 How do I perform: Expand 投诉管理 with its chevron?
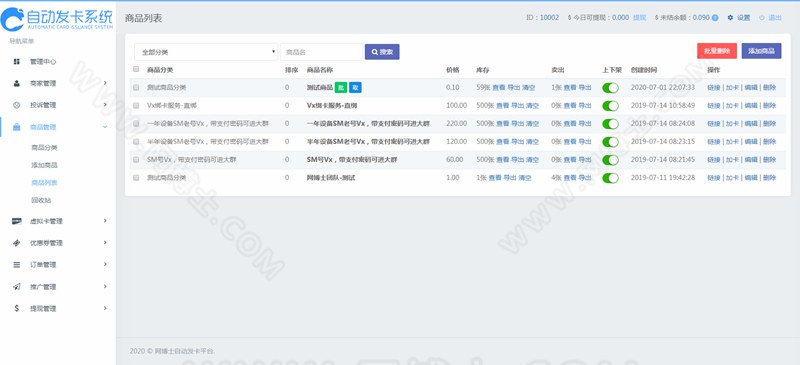105,105
